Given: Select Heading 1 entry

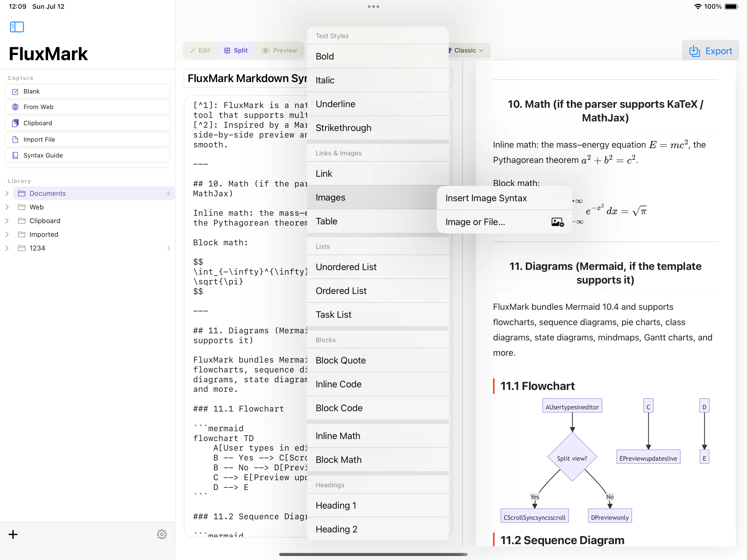Looking at the screenshot, I should click(x=378, y=505).
